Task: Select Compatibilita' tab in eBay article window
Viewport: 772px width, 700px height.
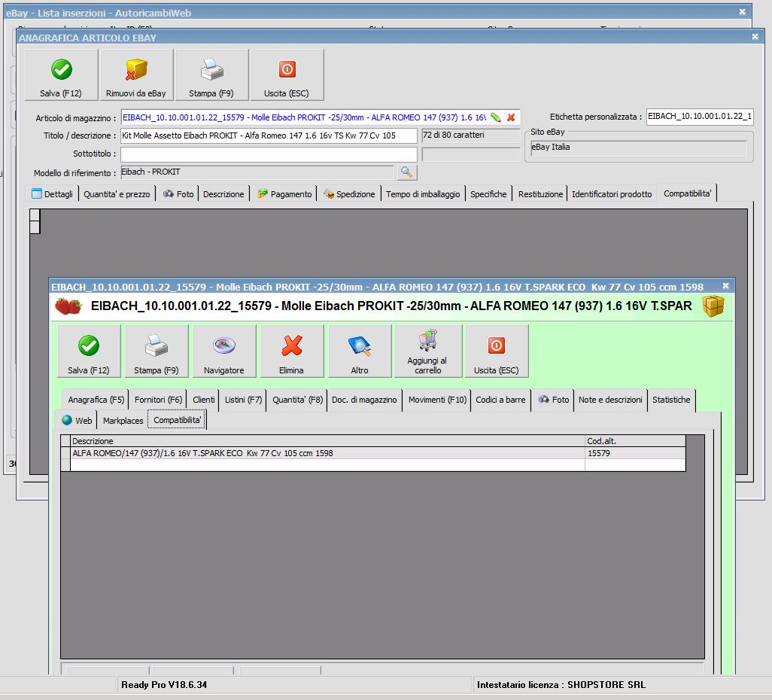Action: (687, 193)
